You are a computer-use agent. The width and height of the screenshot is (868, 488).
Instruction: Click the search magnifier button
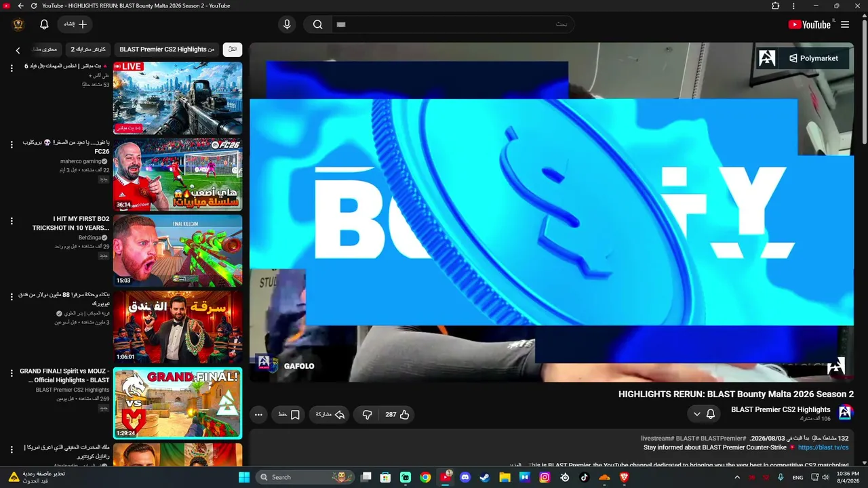[x=317, y=24]
